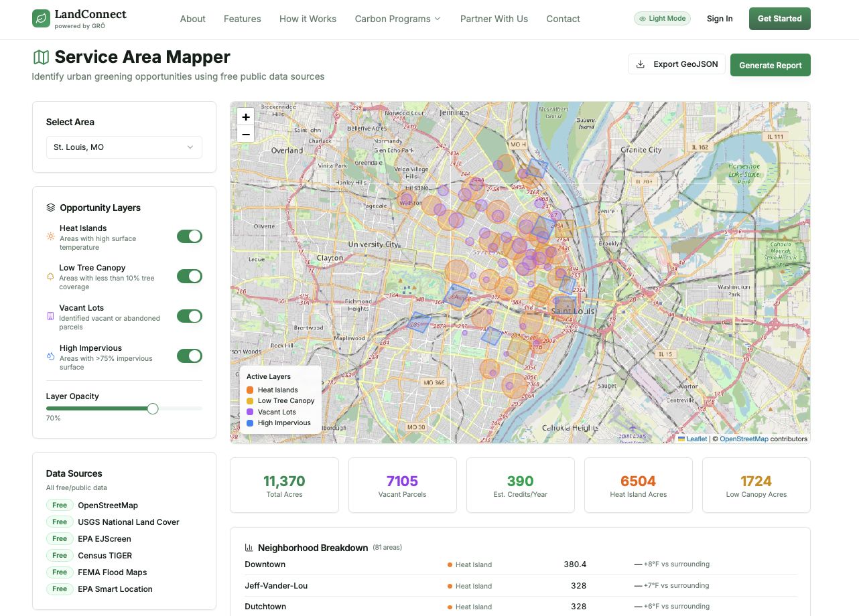This screenshot has height=616, width=859.
Task: Go to Partner With Us
Action: click(x=494, y=19)
